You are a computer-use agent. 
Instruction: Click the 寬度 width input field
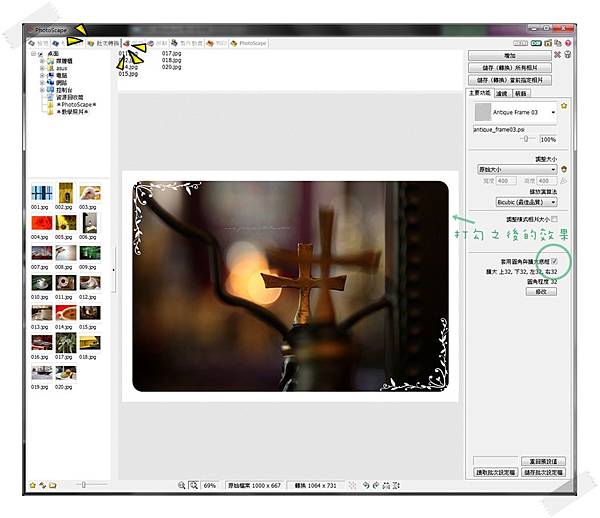(x=506, y=181)
